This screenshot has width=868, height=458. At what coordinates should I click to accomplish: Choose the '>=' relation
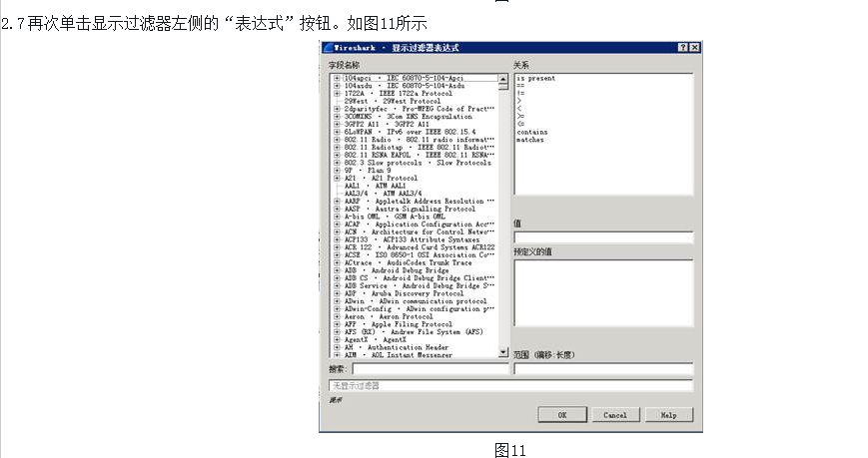pyautogui.click(x=520, y=117)
